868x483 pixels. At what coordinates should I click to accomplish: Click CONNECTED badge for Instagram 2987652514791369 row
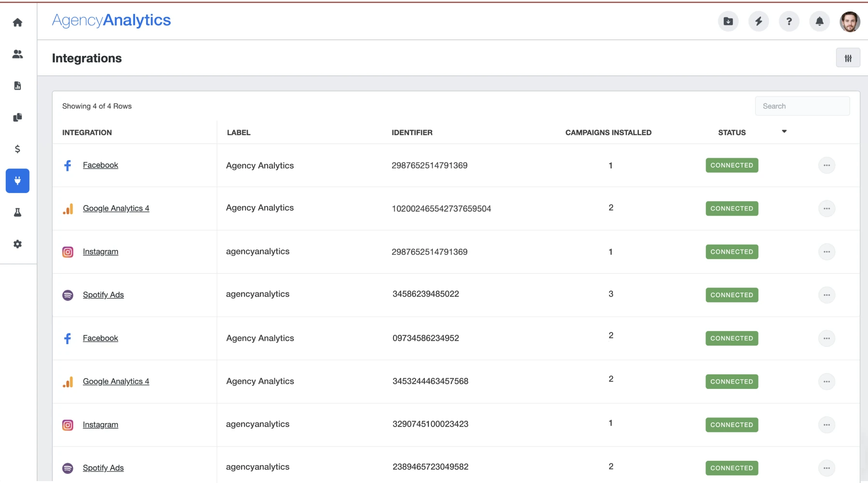click(732, 252)
